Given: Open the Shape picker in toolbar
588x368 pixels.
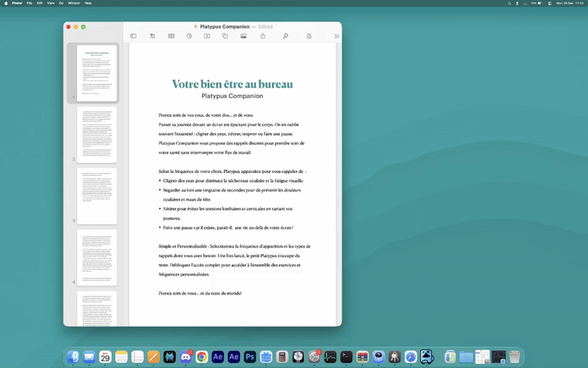Looking at the screenshot, I should (x=225, y=36).
